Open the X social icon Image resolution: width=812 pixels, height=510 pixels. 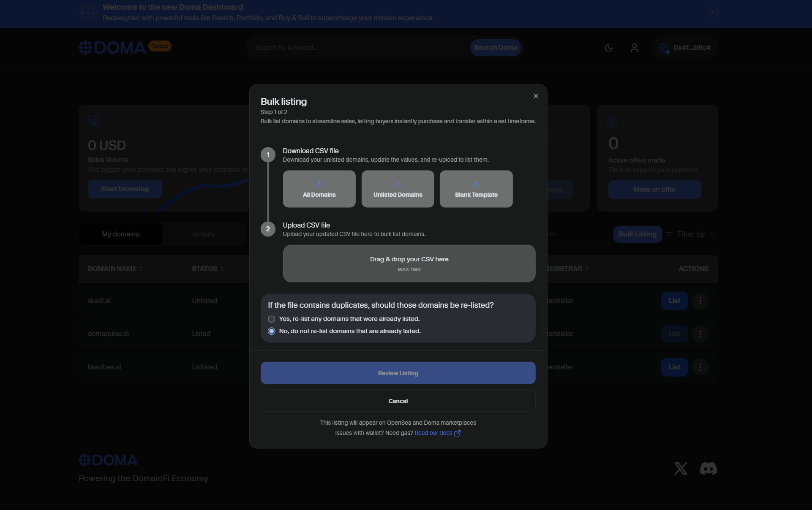coord(680,468)
